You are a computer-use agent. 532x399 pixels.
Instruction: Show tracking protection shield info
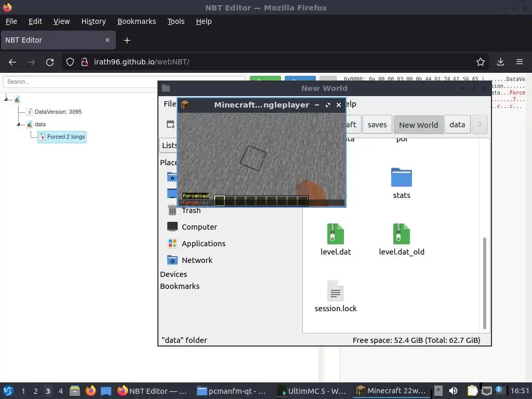click(70, 62)
